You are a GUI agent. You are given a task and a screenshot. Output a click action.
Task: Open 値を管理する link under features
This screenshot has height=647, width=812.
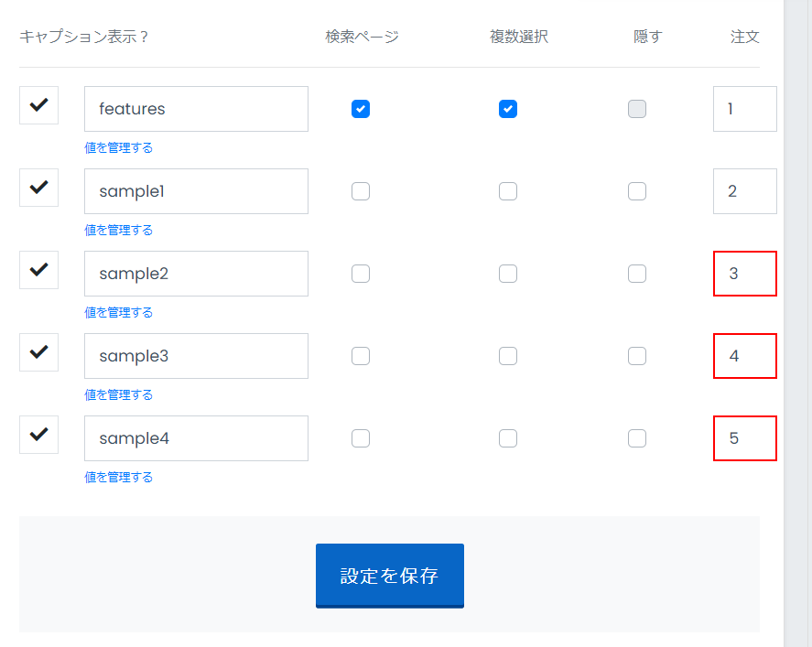(x=119, y=148)
